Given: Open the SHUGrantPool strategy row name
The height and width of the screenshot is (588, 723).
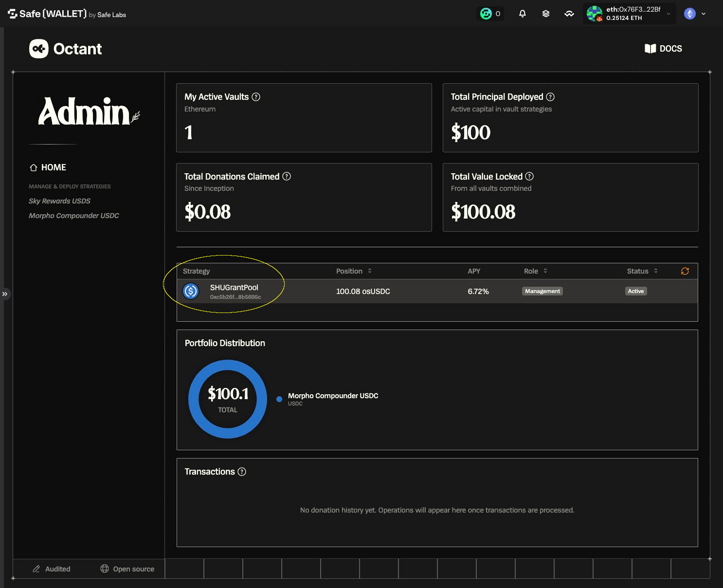Looking at the screenshot, I should [x=234, y=287].
